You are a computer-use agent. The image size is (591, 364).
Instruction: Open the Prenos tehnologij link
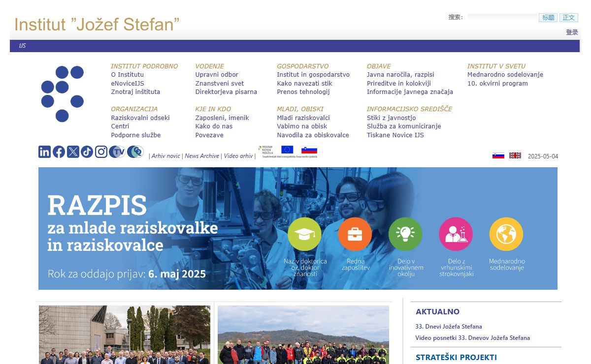303,92
